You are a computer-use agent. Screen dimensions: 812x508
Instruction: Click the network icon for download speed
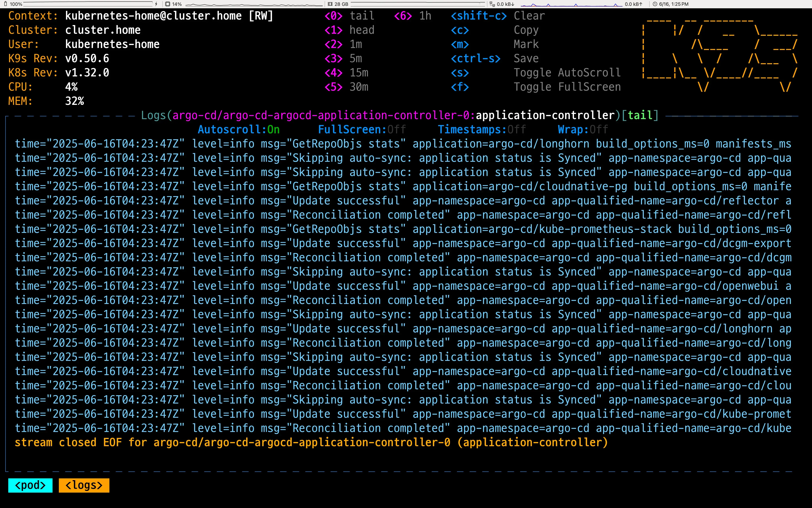click(492, 4)
